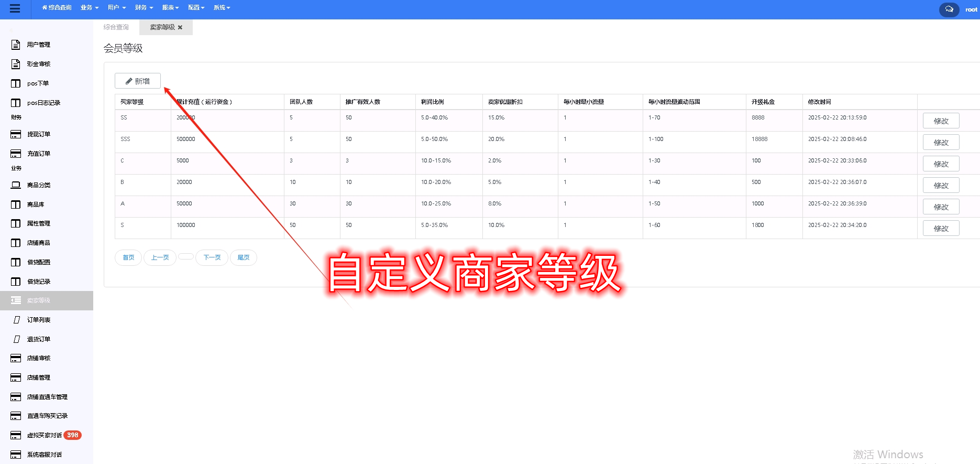Open 属性管理 sidebar icon

tap(16, 223)
